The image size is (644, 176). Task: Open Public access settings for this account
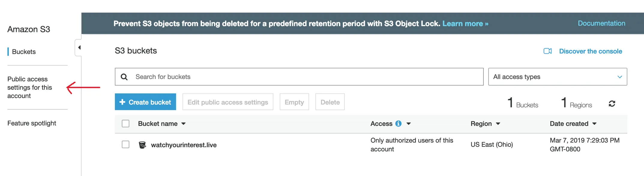29,87
